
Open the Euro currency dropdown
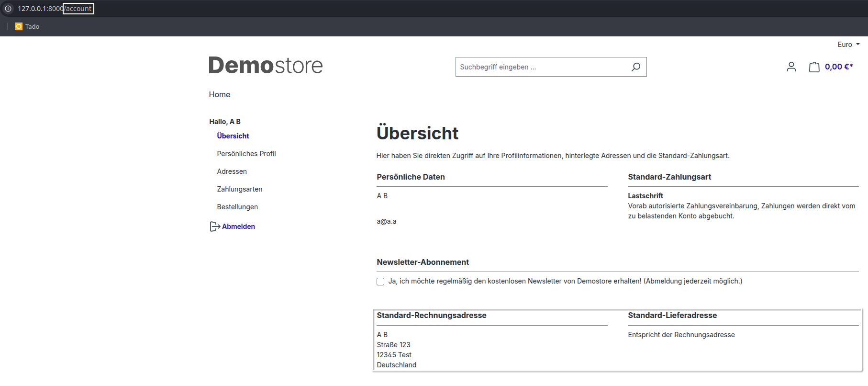848,45
